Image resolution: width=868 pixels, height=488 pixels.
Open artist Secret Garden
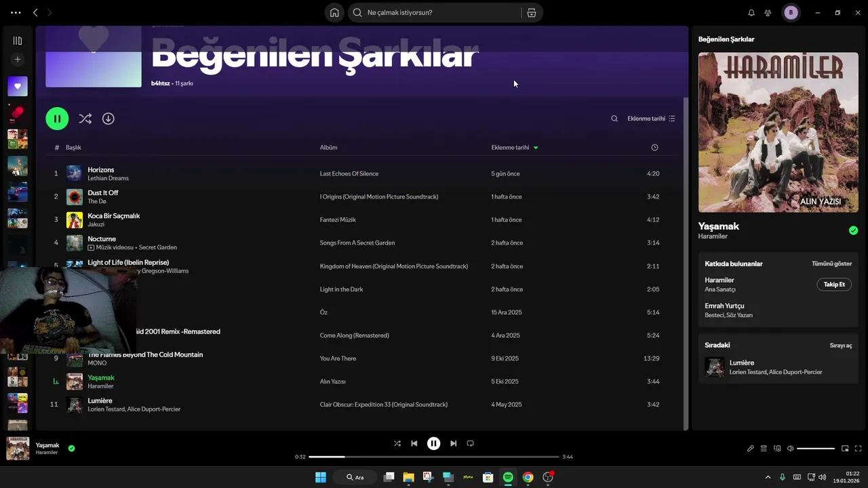coord(157,247)
